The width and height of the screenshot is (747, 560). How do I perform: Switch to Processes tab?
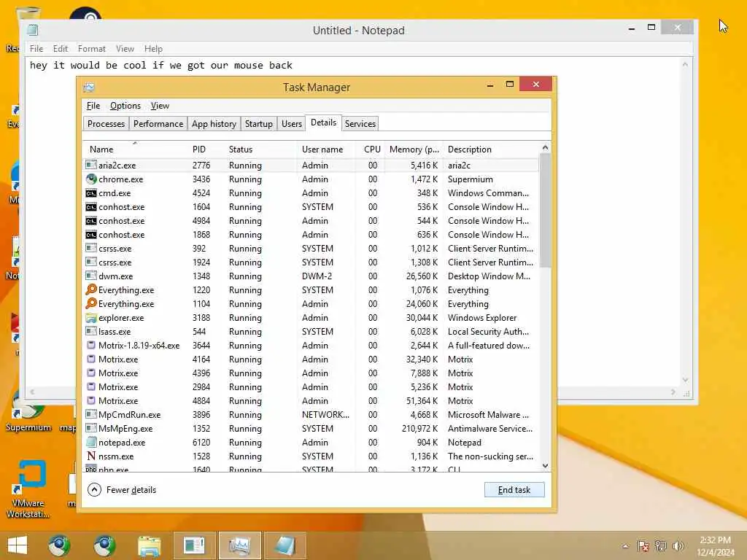click(x=106, y=124)
